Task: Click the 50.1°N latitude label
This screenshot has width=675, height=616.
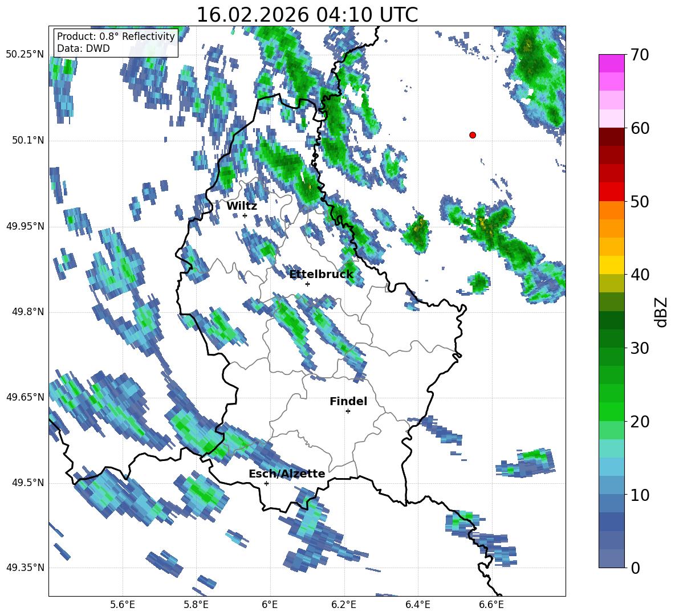Action: (27, 140)
